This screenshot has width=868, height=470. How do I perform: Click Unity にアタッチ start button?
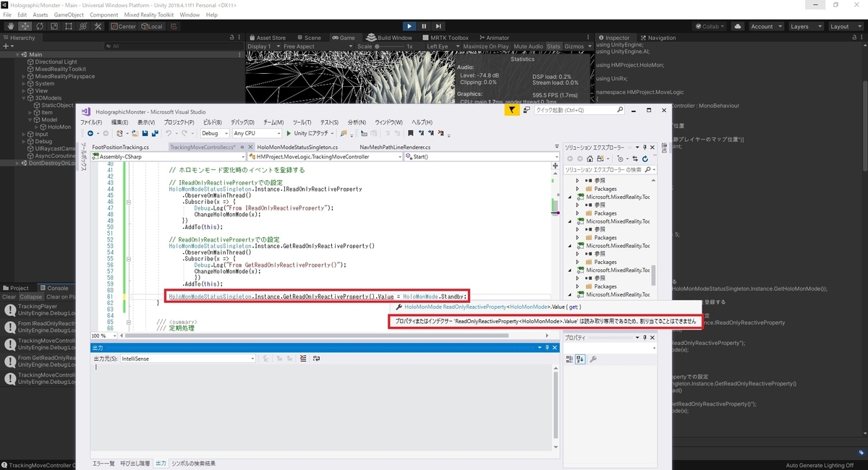310,133
